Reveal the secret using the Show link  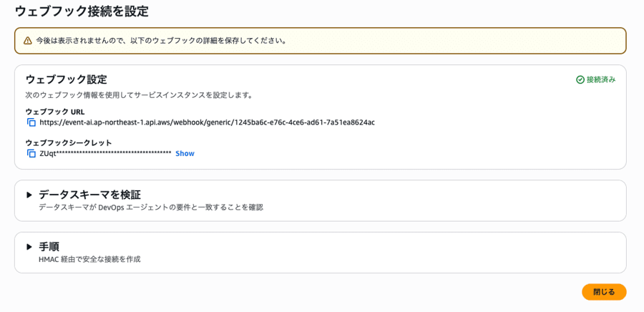tap(185, 153)
